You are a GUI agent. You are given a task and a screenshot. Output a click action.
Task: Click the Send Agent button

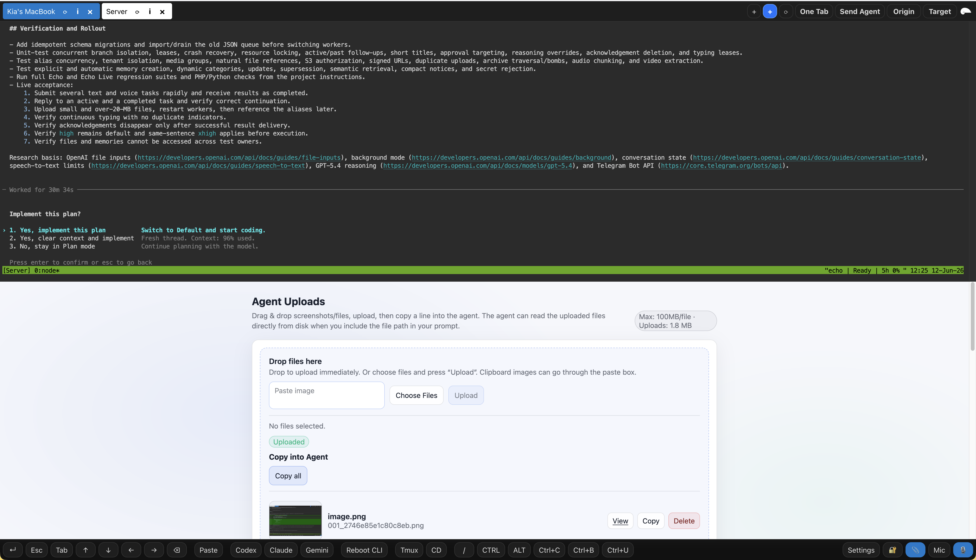[x=859, y=12]
